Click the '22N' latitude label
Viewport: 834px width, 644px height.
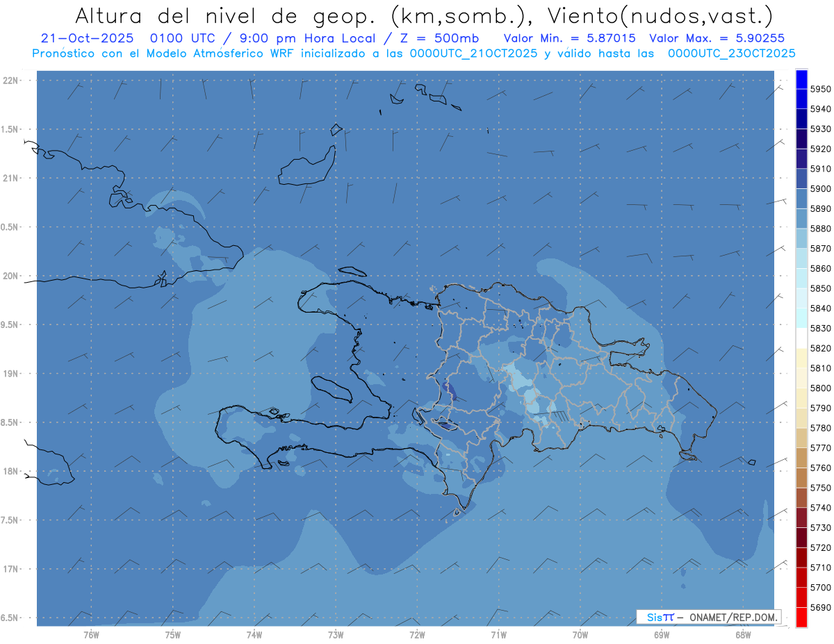pos(10,81)
